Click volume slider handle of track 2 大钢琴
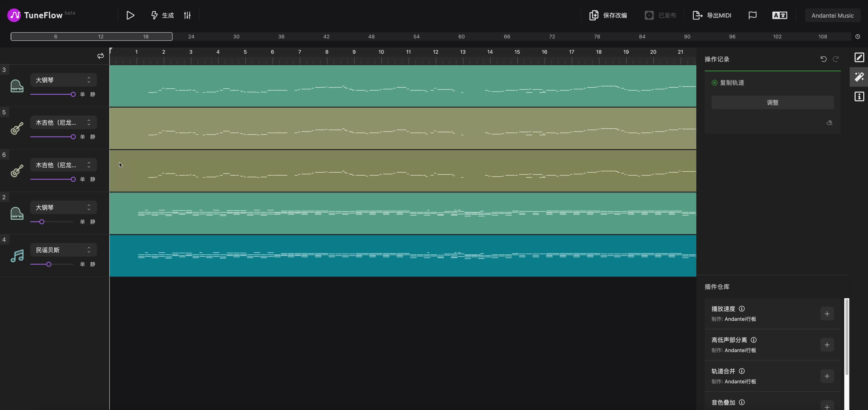 coord(42,222)
